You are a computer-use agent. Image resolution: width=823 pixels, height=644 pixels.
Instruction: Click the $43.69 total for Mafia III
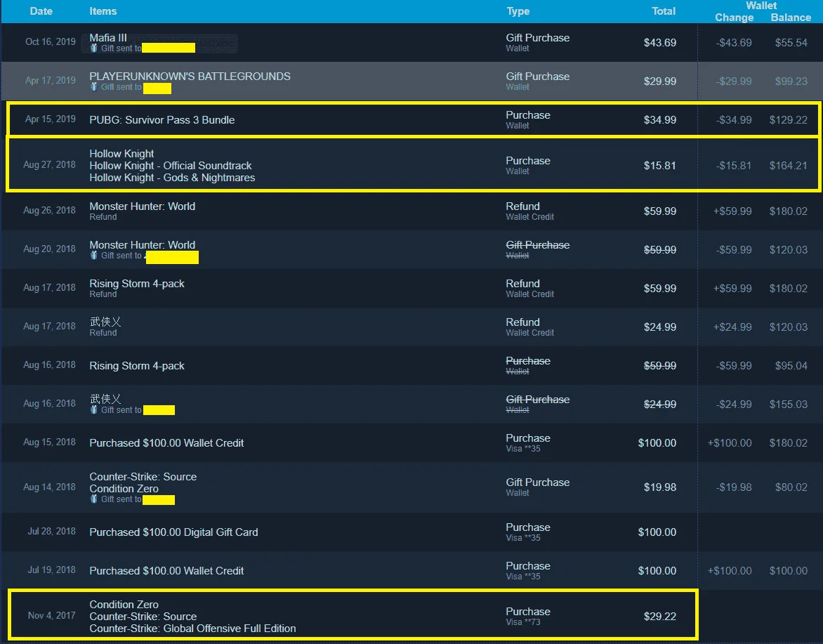pyautogui.click(x=660, y=43)
